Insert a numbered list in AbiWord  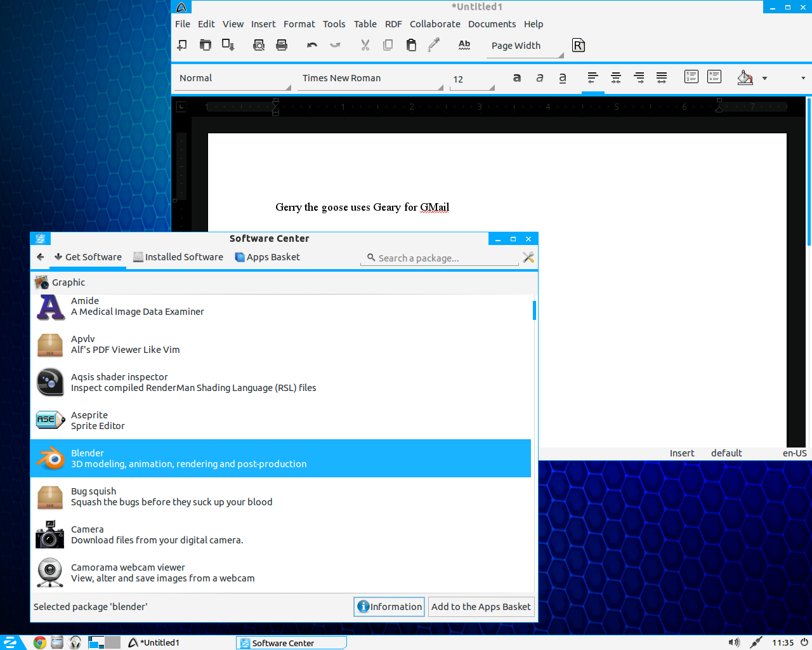691,77
